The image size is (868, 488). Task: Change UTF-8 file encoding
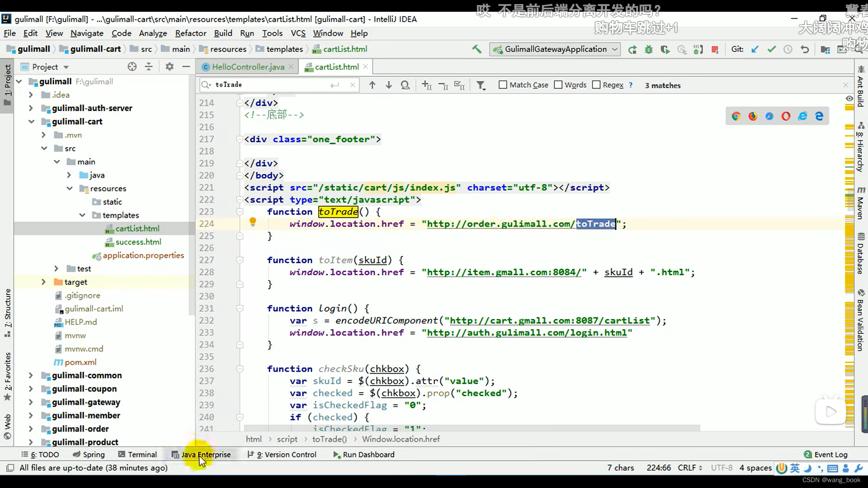(722, 468)
